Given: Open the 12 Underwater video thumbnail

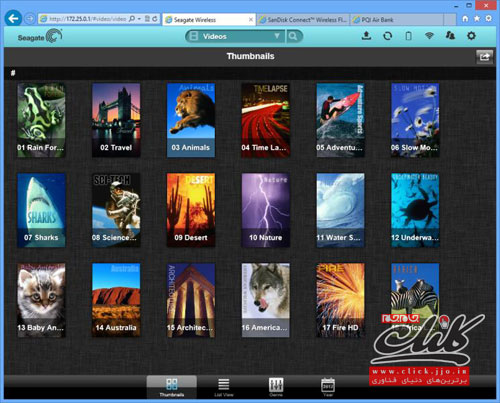Looking at the screenshot, I should click(x=415, y=210).
